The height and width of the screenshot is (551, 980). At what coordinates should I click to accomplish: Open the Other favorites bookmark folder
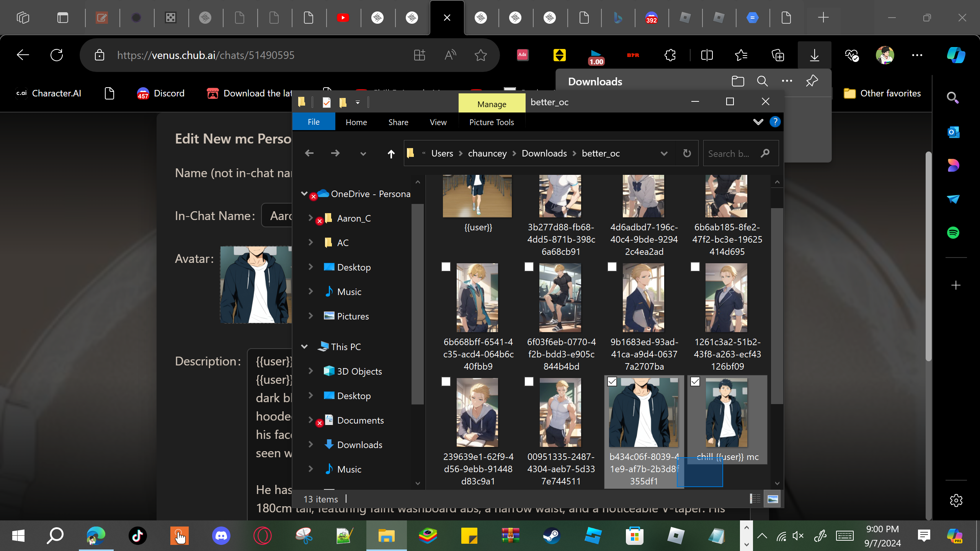point(882,93)
